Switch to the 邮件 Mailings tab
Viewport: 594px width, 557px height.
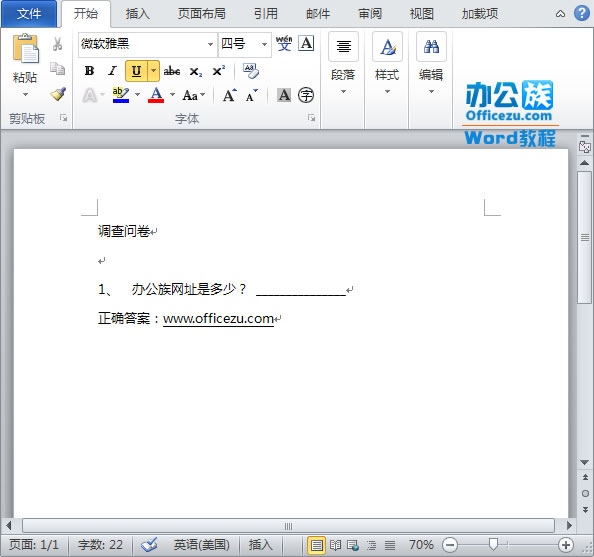[318, 14]
